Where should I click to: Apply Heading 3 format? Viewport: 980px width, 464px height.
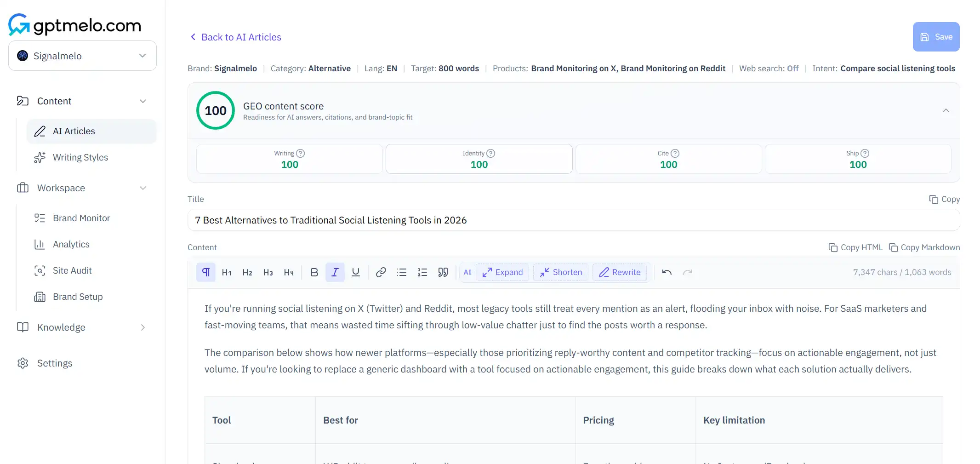(x=268, y=272)
